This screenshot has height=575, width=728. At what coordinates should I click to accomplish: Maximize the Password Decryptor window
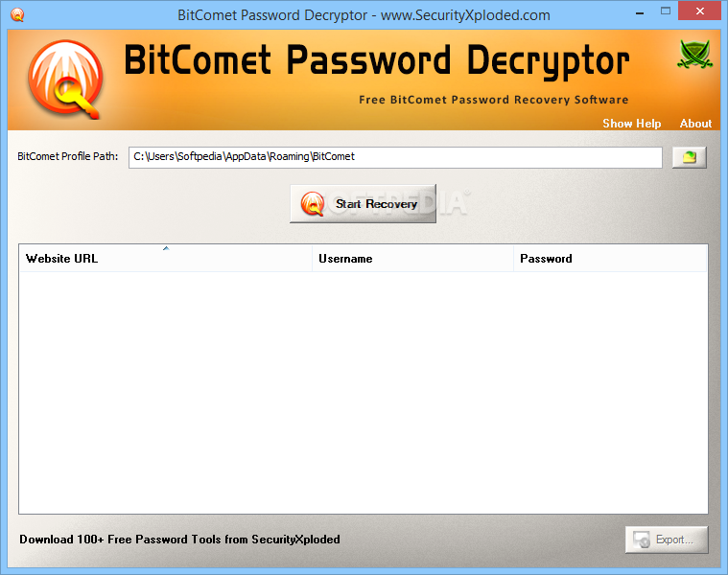(666, 11)
